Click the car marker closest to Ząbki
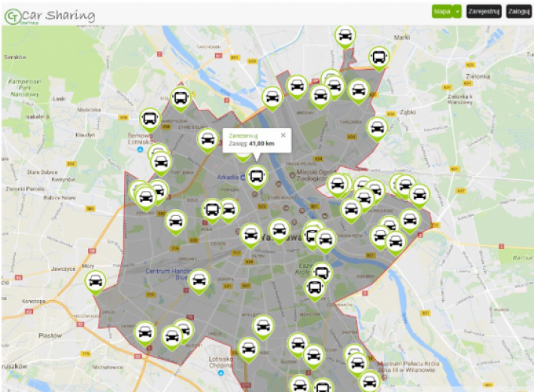 tap(378, 128)
